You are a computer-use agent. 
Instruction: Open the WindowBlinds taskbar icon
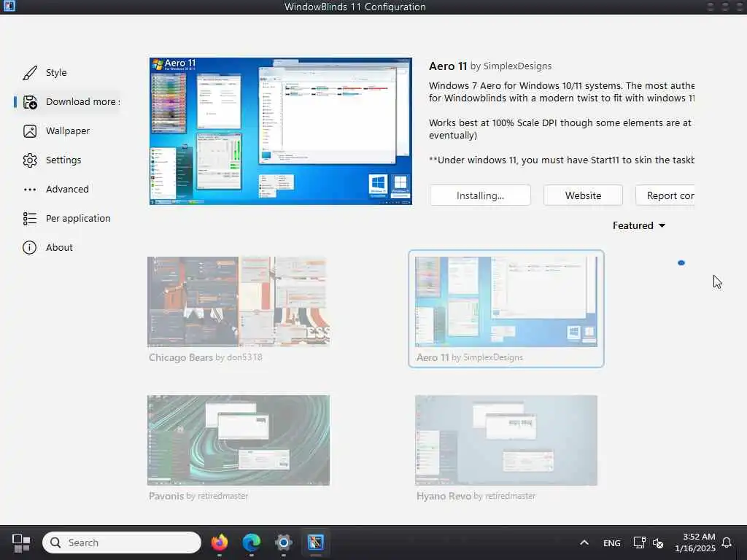(x=315, y=542)
